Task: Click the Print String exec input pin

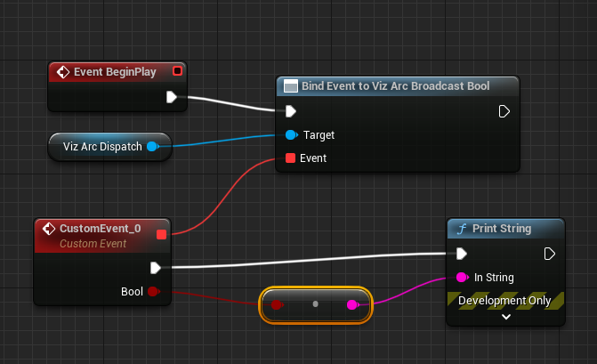Action: (x=461, y=254)
